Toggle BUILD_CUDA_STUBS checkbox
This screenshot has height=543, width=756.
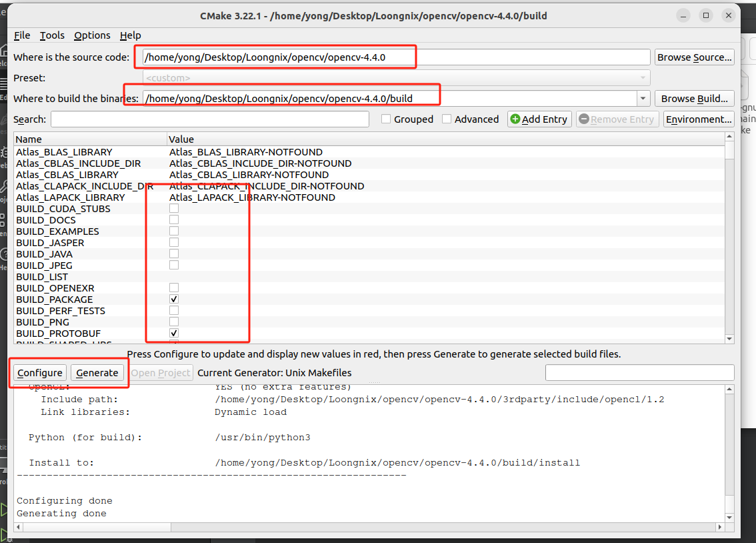[174, 208]
